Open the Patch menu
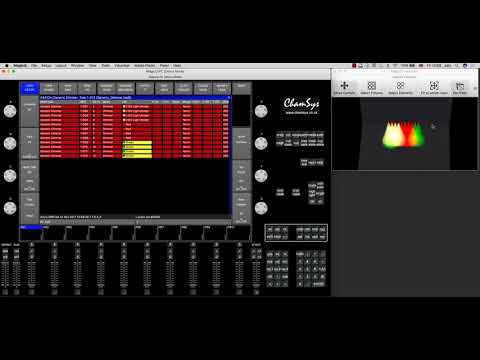The height and width of the screenshot is (360, 480). tap(106, 66)
